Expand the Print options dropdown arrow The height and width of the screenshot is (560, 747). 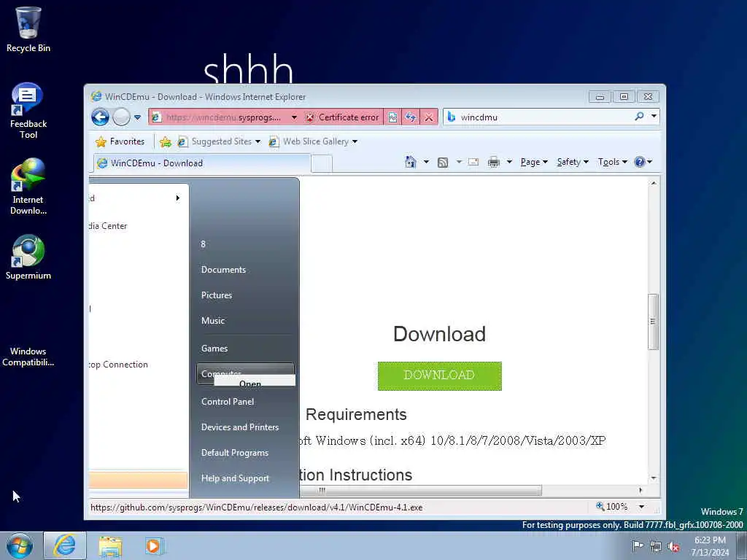click(x=509, y=162)
